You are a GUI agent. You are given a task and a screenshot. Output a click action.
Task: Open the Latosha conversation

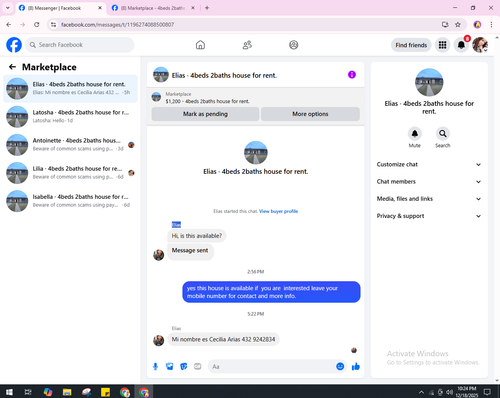point(70,117)
